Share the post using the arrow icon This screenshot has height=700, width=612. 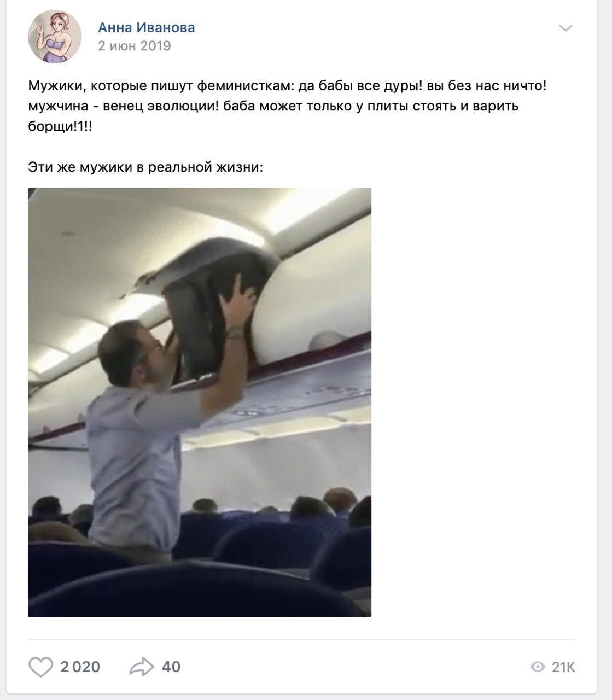pyautogui.click(x=142, y=667)
